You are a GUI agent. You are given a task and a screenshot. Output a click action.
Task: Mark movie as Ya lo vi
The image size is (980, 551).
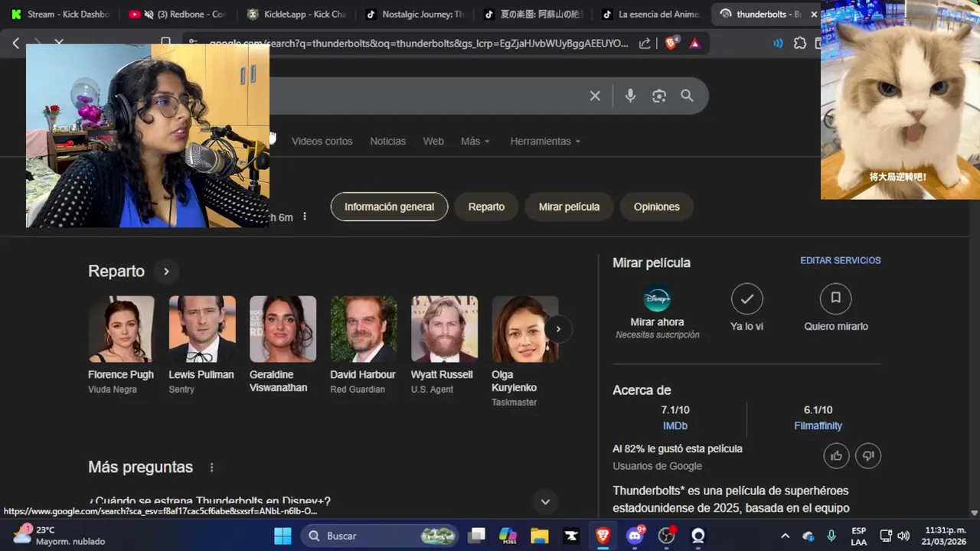click(x=747, y=298)
